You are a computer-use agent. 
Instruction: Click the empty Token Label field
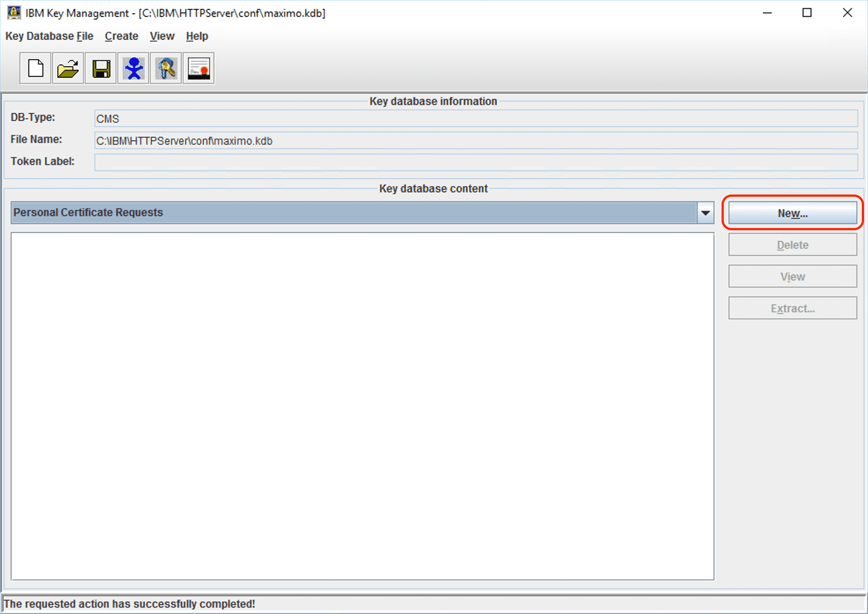[x=476, y=162]
